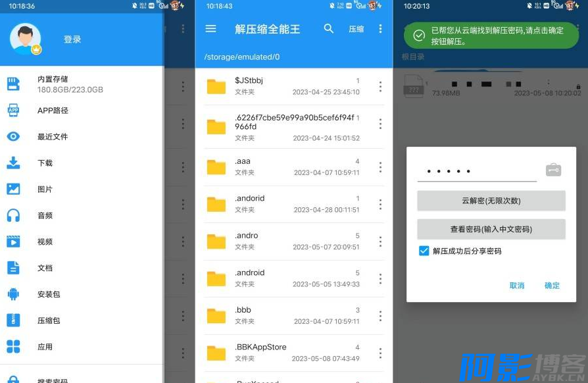Select the 压缩包 archive icon

[14, 320]
